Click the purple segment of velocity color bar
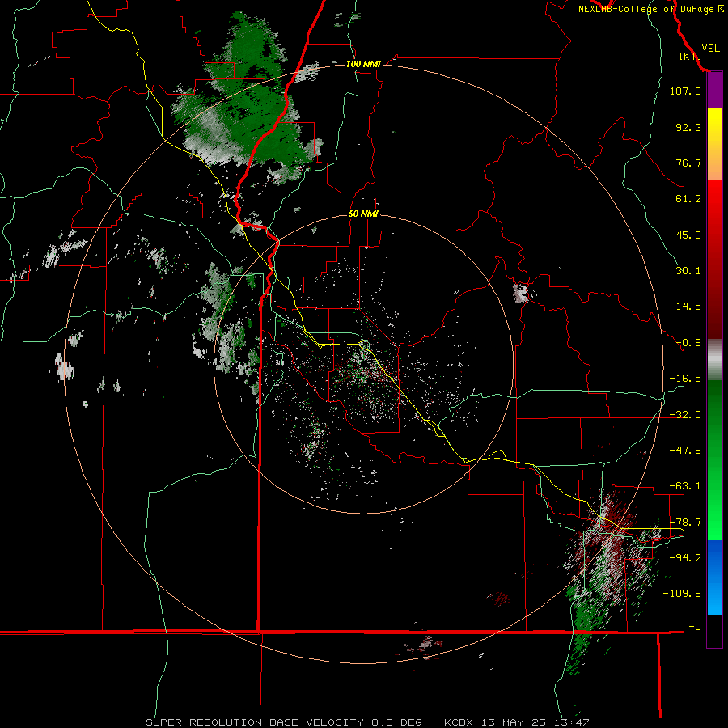This screenshot has width=728, height=728. point(714,91)
